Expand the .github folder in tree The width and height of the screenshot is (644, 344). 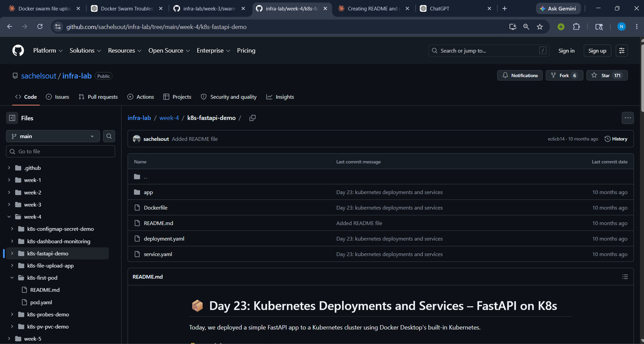tap(9, 168)
